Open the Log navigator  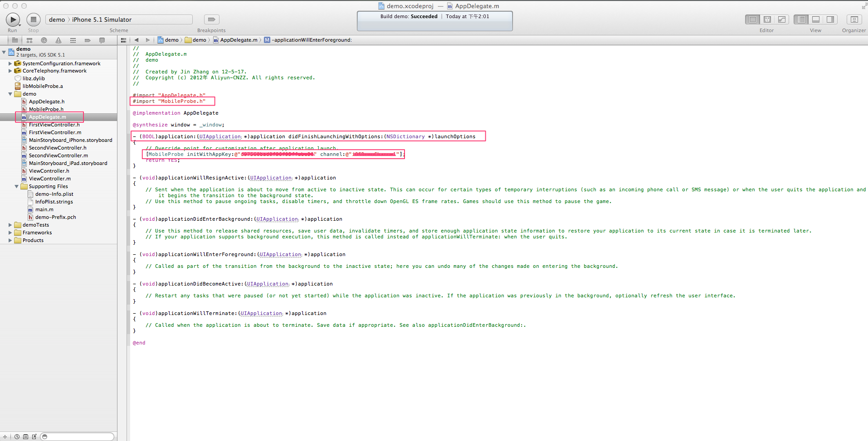(x=102, y=40)
